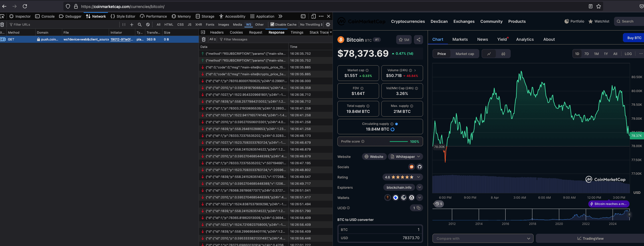Switch the chart to Market cap view
The height and width of the screenshot is (246, 644).
[465, 54]
